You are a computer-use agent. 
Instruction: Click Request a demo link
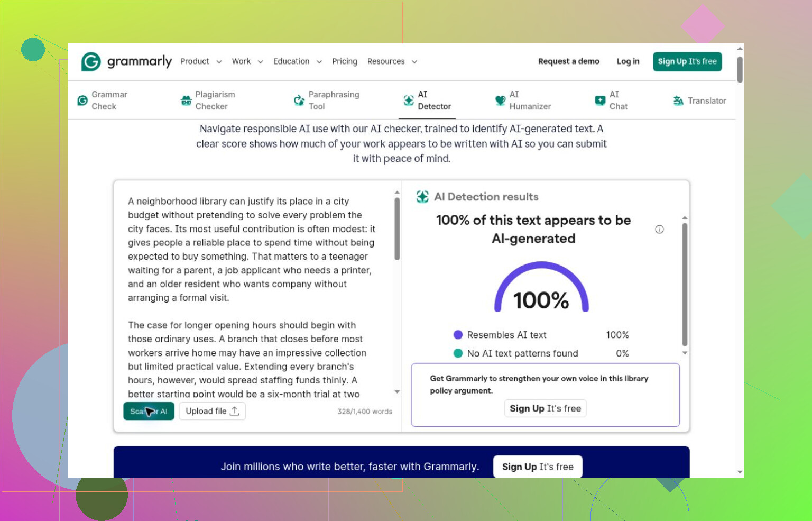(569, 61)
